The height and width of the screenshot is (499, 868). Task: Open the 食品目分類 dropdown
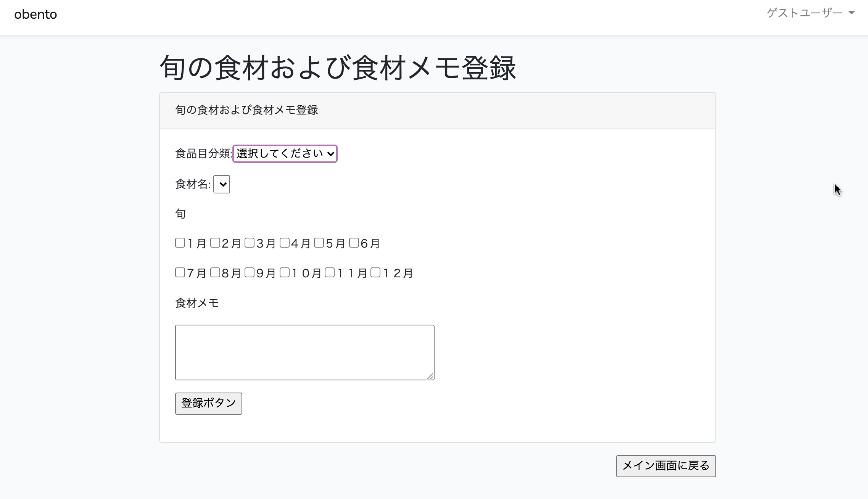[285, 154]
